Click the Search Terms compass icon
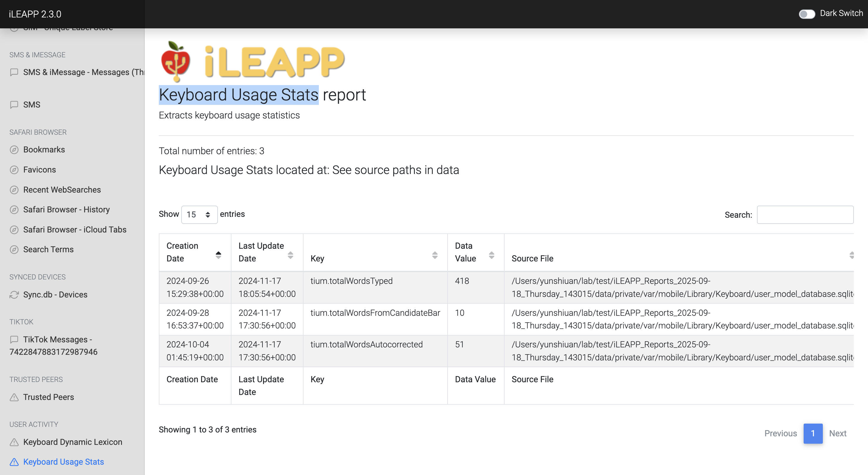Viewport: 868px width, 475px height. tap(14, 250)
